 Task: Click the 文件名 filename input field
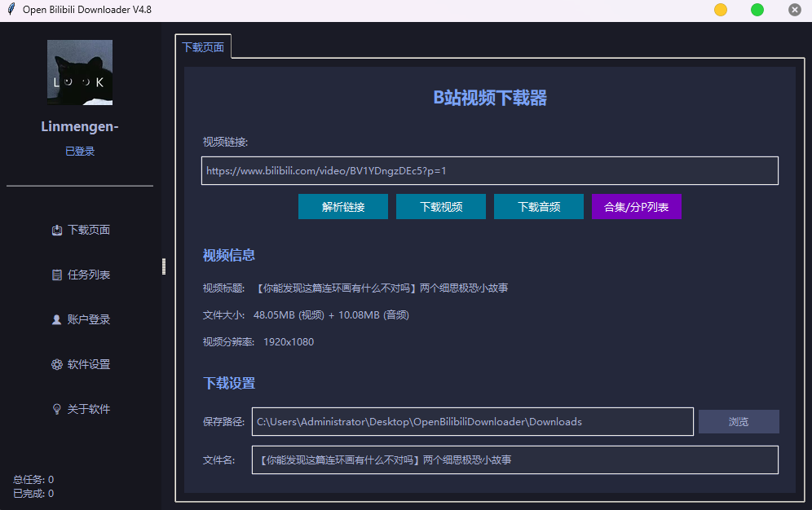514,459
